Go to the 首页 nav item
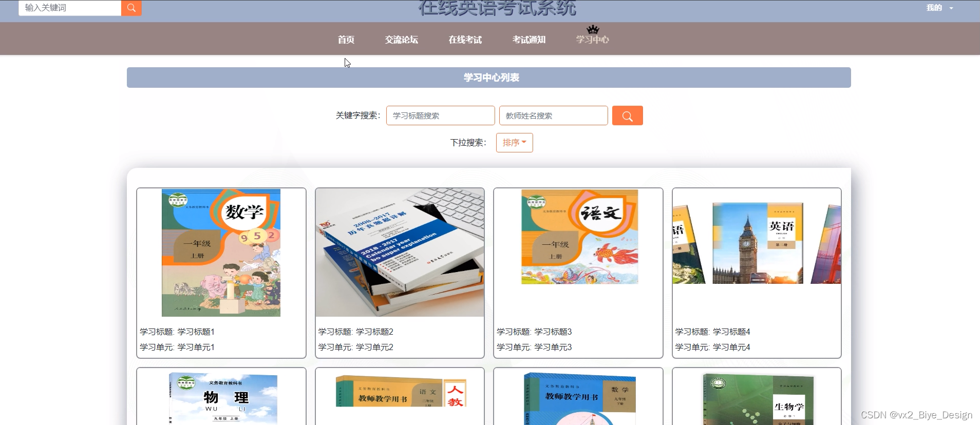 click(x=346, y=40)
